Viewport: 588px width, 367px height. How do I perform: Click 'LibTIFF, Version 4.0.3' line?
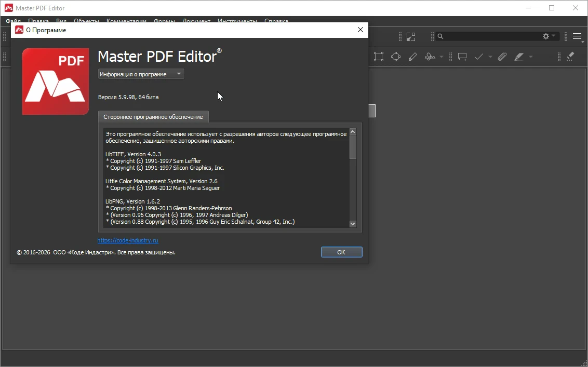133,154
